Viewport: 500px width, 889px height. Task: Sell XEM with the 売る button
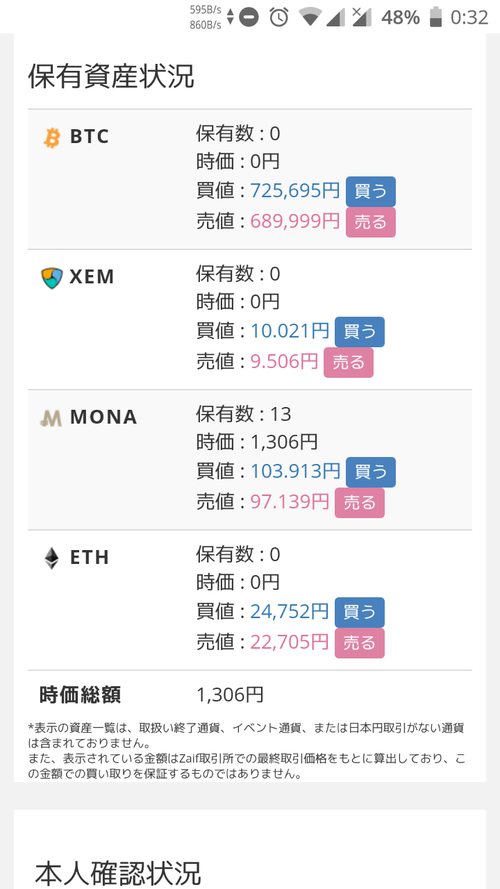(x=349, y=362)
